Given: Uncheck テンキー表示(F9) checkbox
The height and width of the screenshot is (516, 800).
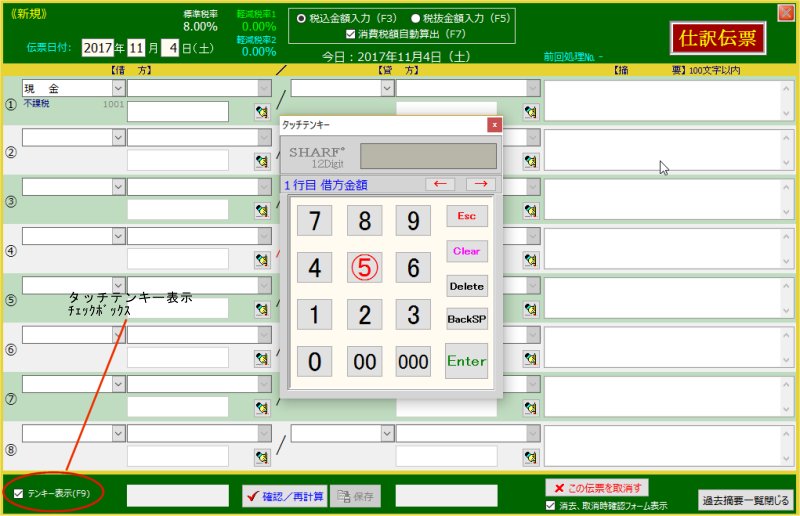Looking at the screenshot, I should (x=19, y=494).
